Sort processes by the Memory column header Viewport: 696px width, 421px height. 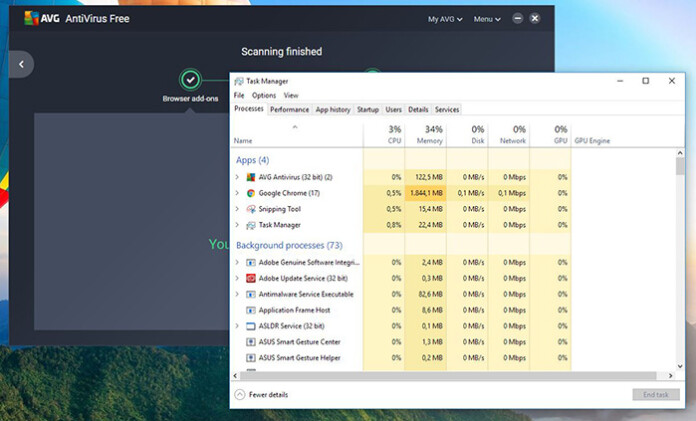click(x=425, y=135)
